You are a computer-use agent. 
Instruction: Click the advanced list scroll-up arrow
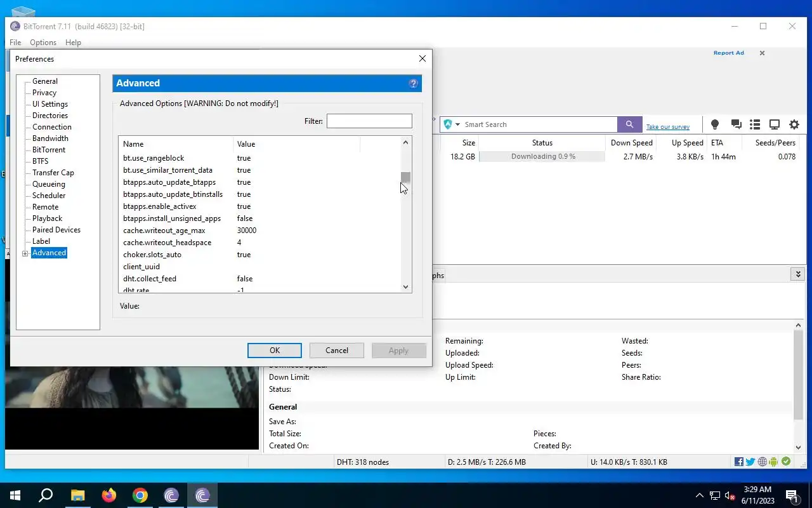(x=406, y=143)
